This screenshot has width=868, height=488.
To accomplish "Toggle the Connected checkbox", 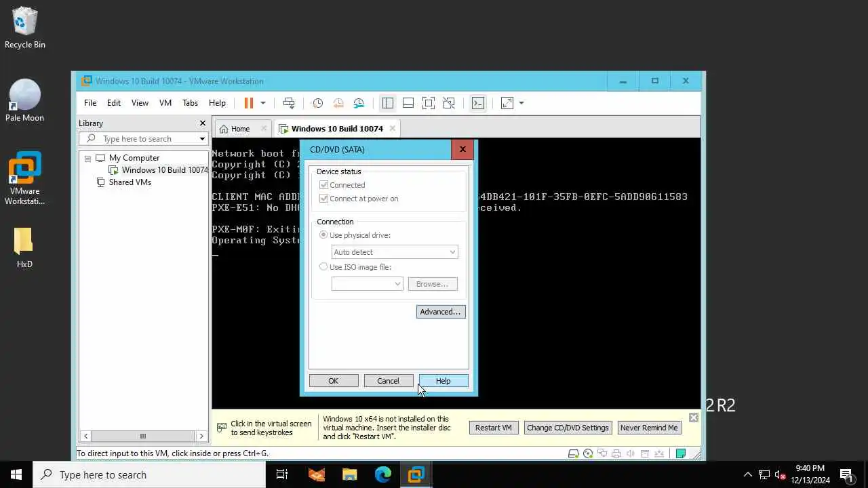I will coord(323,185).
